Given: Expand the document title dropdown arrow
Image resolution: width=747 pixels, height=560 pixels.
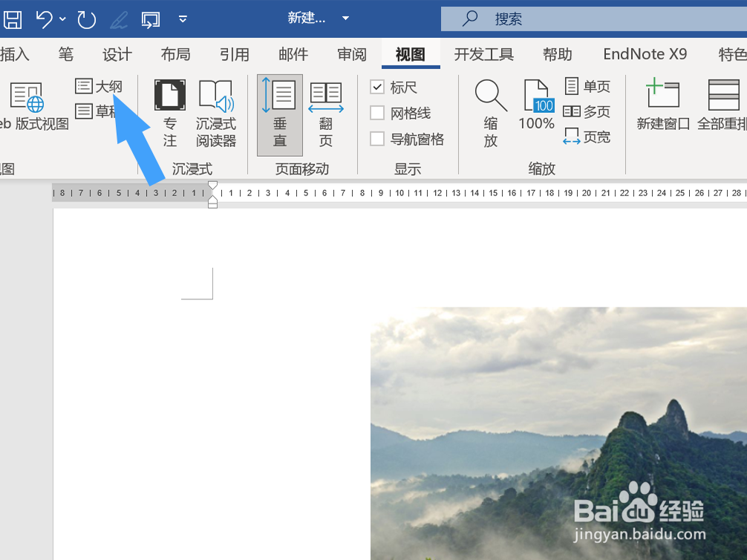Looking at the screenshot, I should (x=346, y=19).
